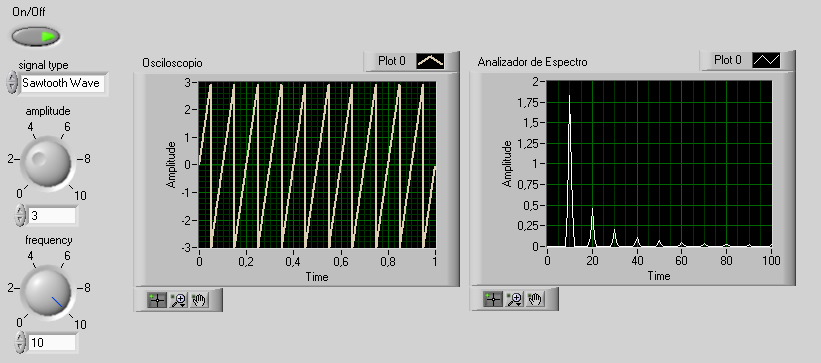The height and width of the screenshot is (363, 821).
Task: Click the frequency knob dial
Action: coord(47,291)
